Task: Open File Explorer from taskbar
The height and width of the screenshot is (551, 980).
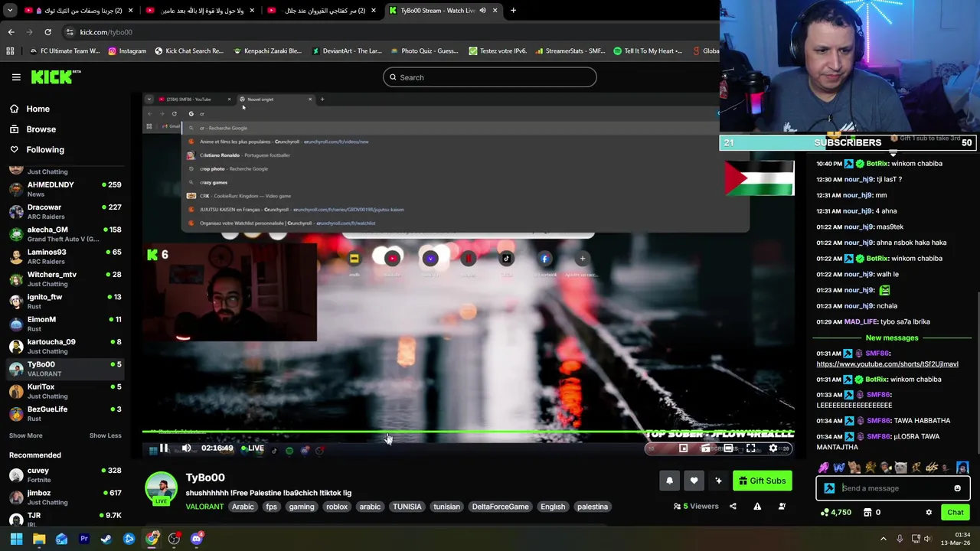Action: coord(39,539)
